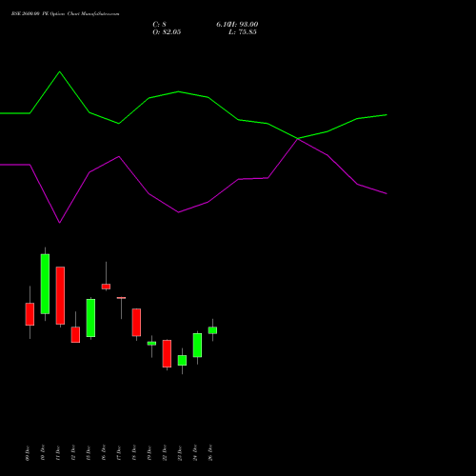Select the green candle for 24 Dec
Image resolution: width=476 pixels, height=476 pixels.
point(197,346)
